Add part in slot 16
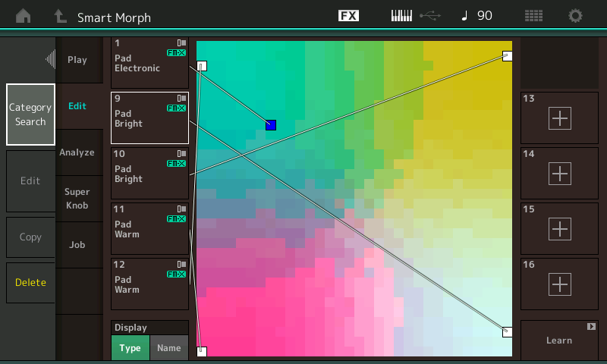607x364 pixels. 559,284
